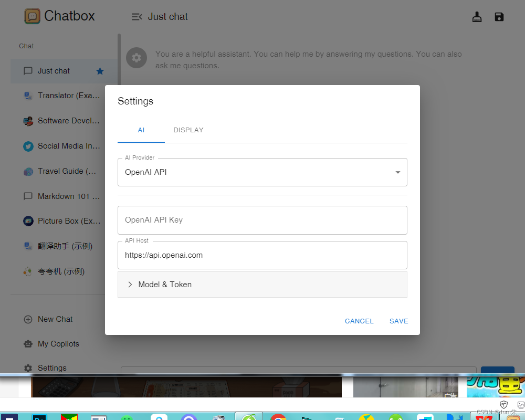Click the sidebar chat list scrollbar
Image resolution: width=525 pixels, height=420 pixels.
click(119, 60)
